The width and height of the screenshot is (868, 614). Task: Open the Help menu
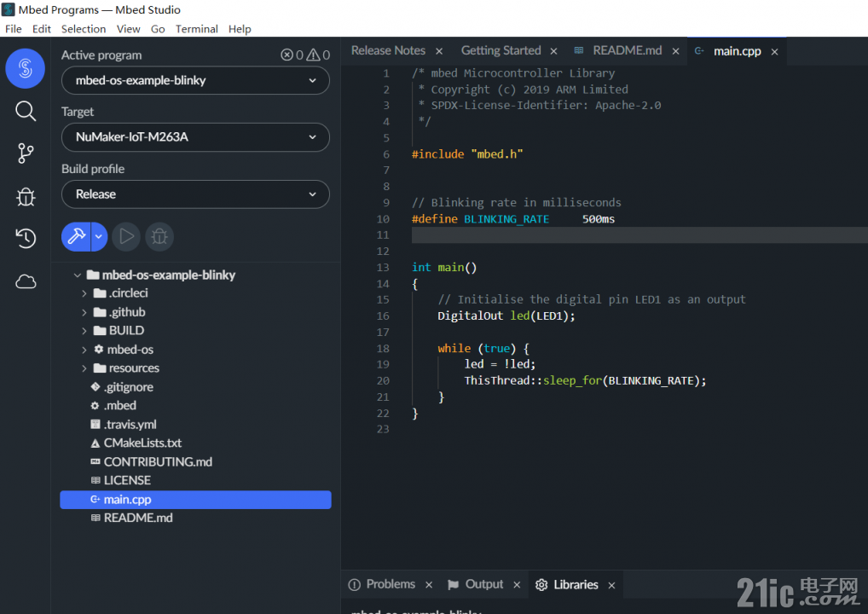240,29
